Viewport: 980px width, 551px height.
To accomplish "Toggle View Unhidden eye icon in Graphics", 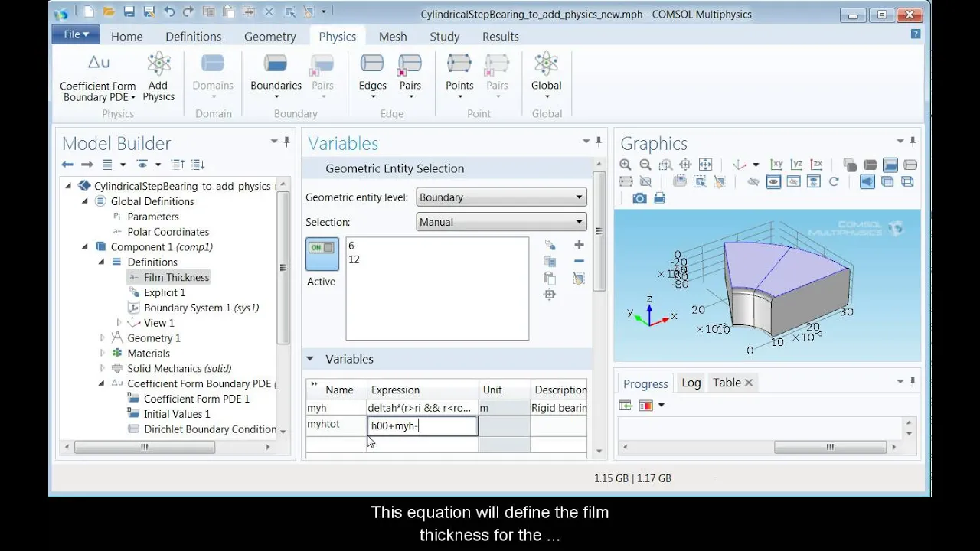I will pyautogui.click(x=773, y=181).
